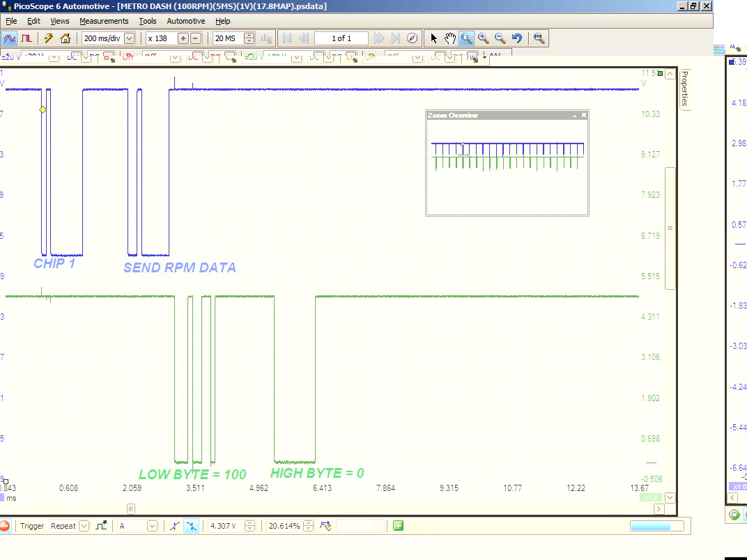Screen dimensions: 747x560
Task: Add measurement with green plus button
Action: [399, 526]
